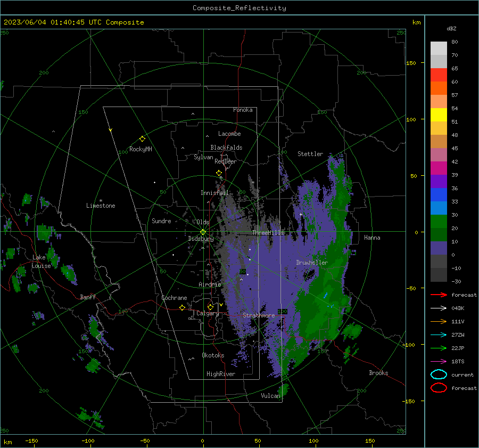The width and height of the screenshot is (479, 448).
Task: Click the HighRiver town label
Action: pos(221,374)
